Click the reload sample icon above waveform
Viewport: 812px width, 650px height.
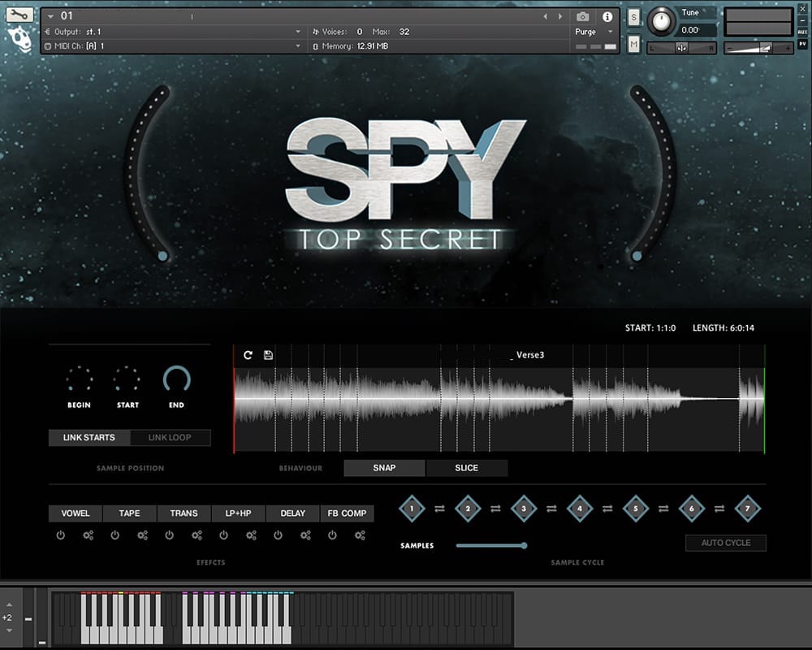click(x=248, y=355)
